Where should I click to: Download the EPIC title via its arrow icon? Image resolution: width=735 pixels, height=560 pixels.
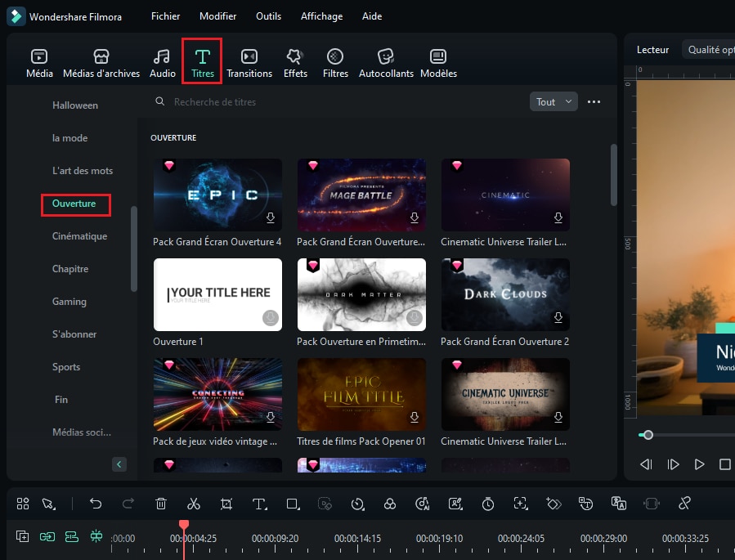(x=271, y=217)
